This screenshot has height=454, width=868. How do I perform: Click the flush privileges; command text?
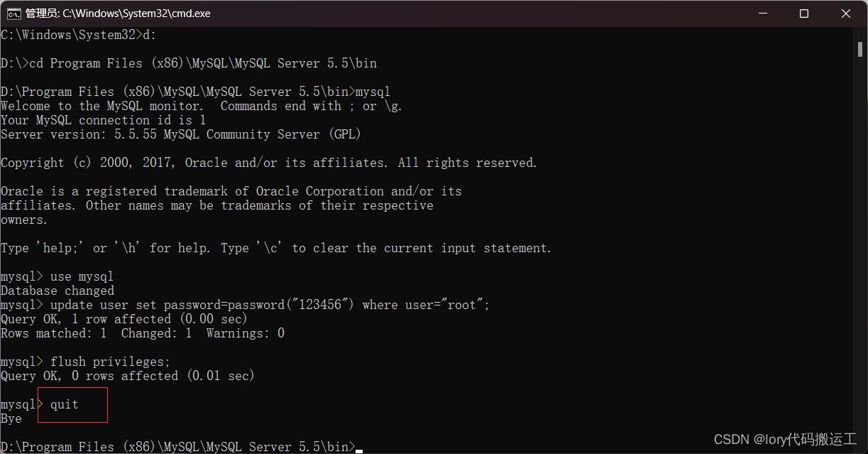pos(111,362)
